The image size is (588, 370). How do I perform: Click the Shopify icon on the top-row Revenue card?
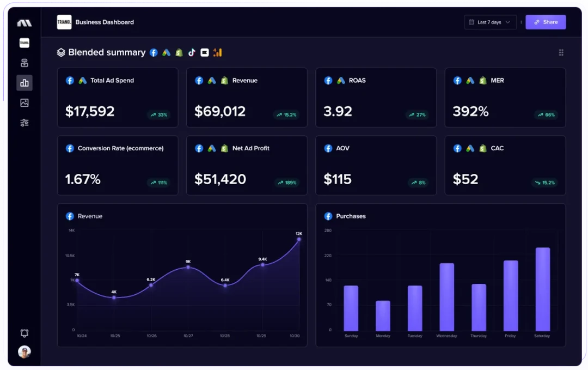tap(225, 80)
